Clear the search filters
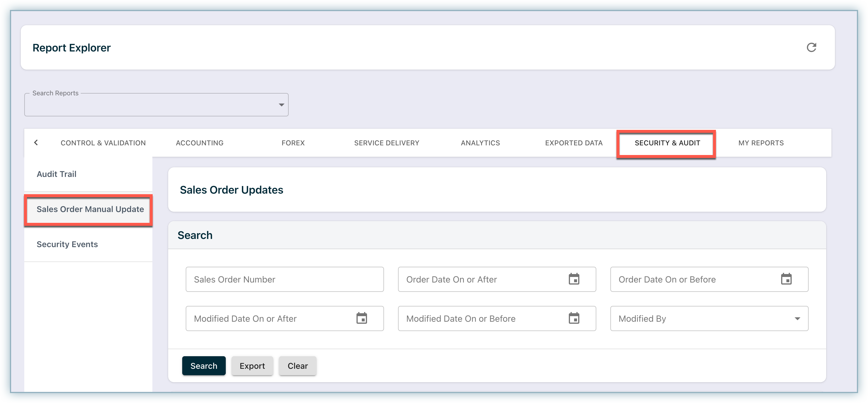The width and height of the screenshot is (868, 403). pyautogui.click(x=297, y=366)
